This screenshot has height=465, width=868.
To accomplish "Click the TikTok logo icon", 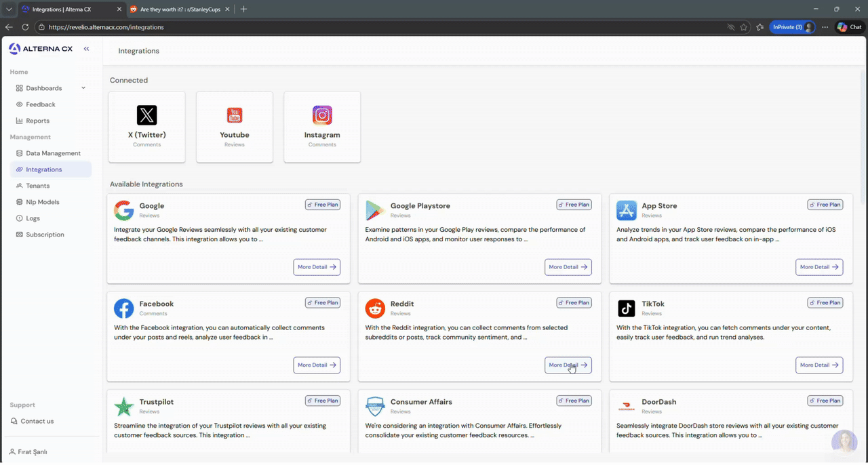I will tap(627, 308).
